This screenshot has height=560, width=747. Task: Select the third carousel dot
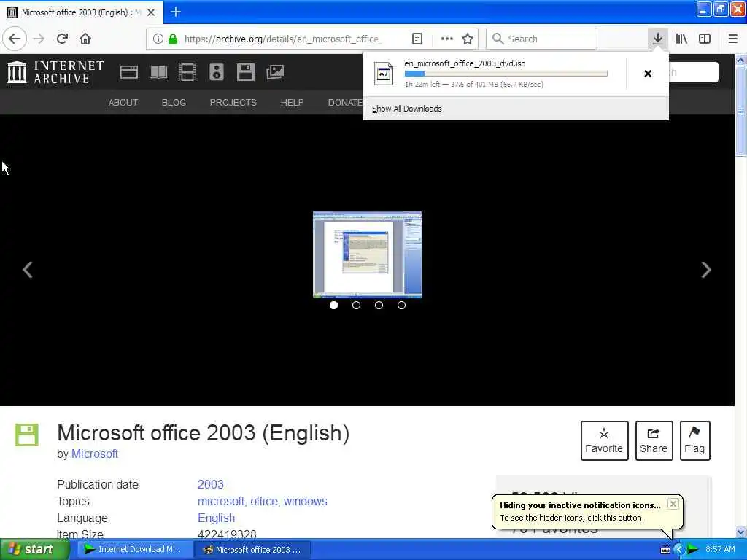(x=379, y=306)
